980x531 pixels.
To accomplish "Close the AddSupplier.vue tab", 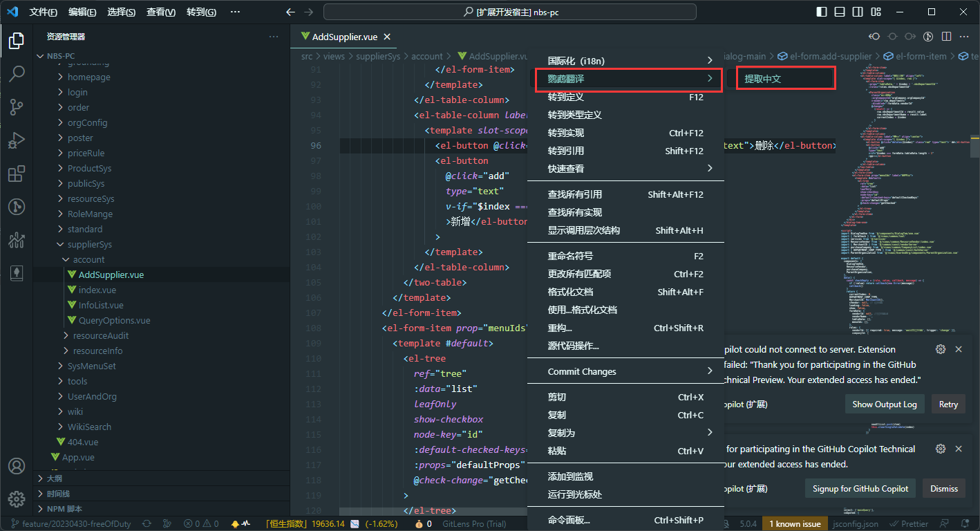I will (387, 37).
